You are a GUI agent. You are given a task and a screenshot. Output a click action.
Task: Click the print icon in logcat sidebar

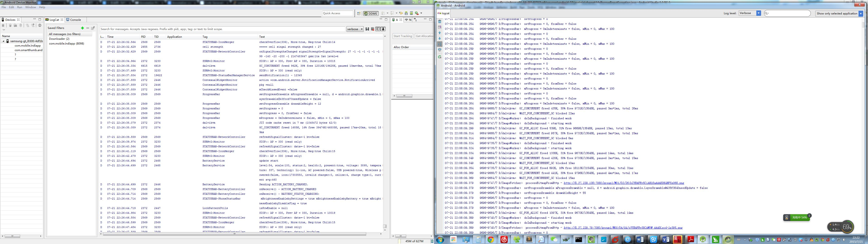coord(439,50)
